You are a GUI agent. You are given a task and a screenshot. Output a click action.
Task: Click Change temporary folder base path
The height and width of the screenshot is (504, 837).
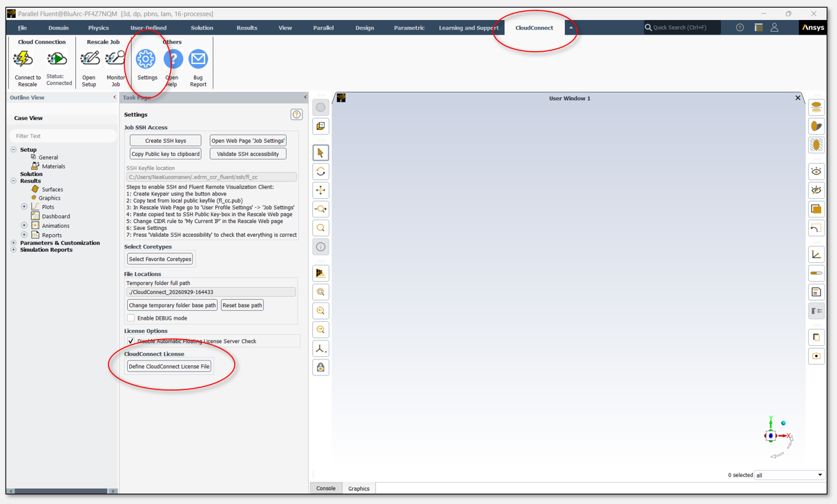[x=173, y=305]
